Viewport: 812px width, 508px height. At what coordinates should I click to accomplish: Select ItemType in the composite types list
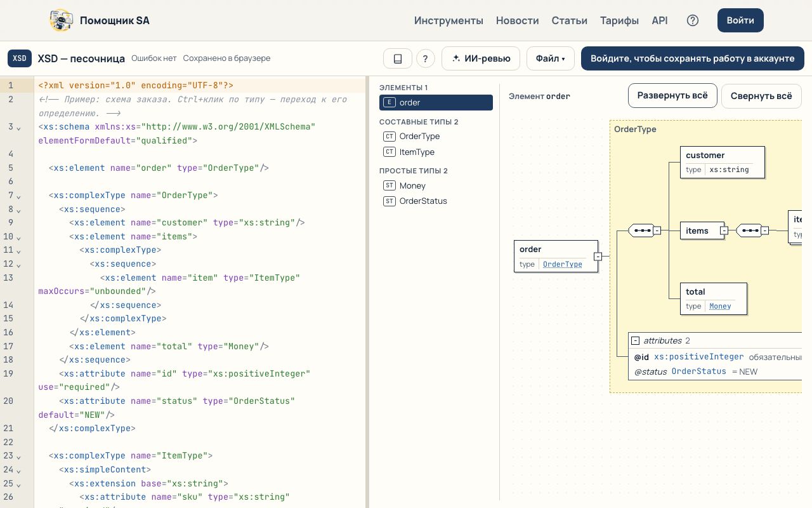click(x=436, y=152)
